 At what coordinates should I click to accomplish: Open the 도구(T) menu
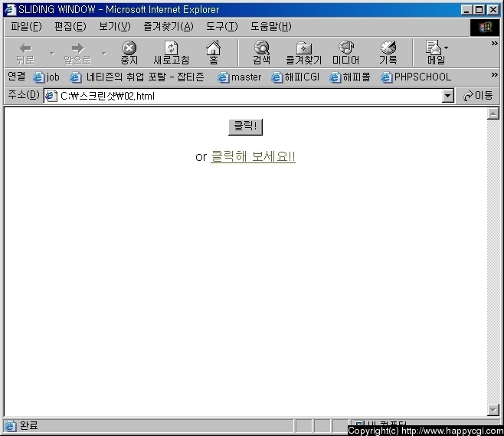click(x=222, y=26)
